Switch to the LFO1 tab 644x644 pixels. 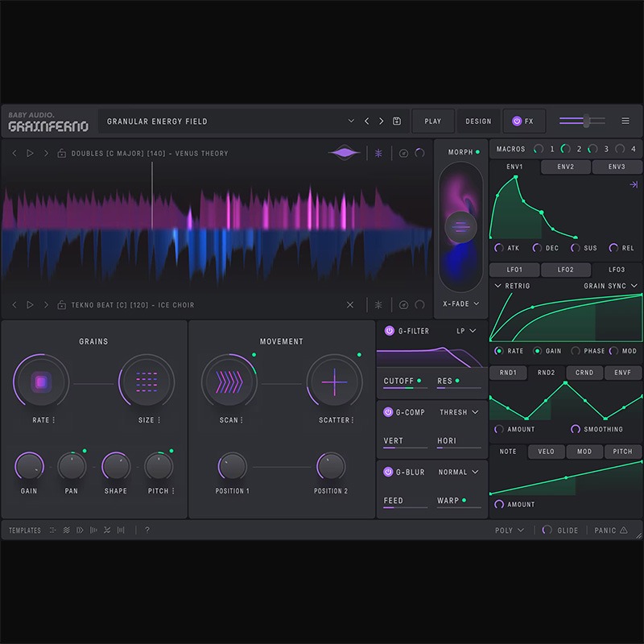point(514,270)
